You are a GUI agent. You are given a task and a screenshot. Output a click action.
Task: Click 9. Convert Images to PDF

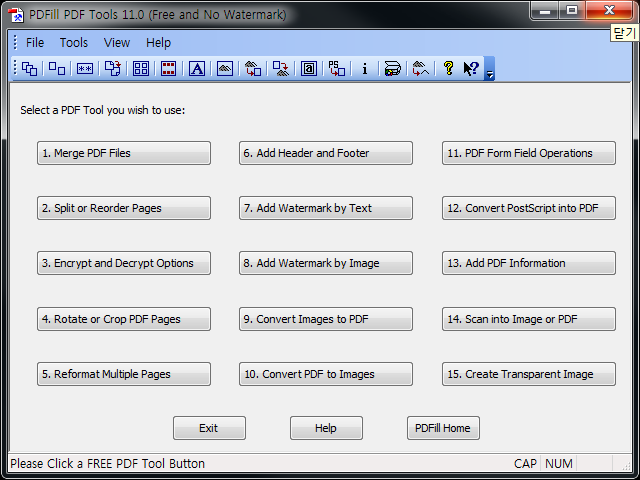tap(326, 319)
